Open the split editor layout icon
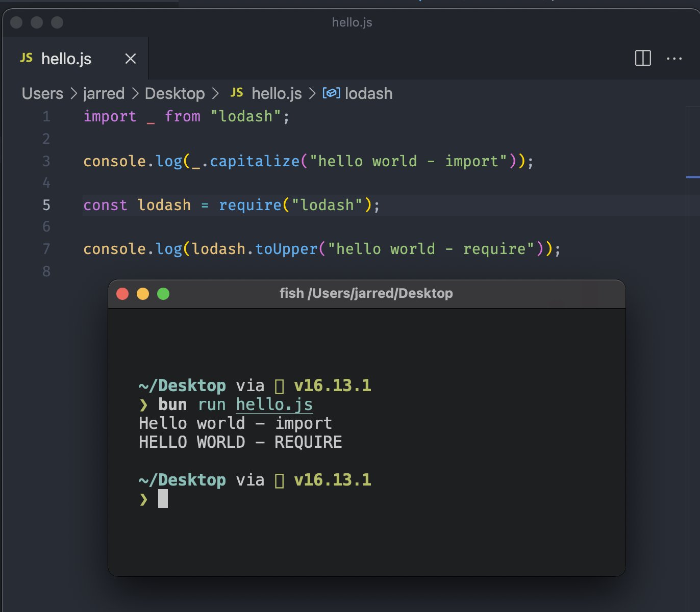The height and width of the screenshot is (612, 700). 643,58
